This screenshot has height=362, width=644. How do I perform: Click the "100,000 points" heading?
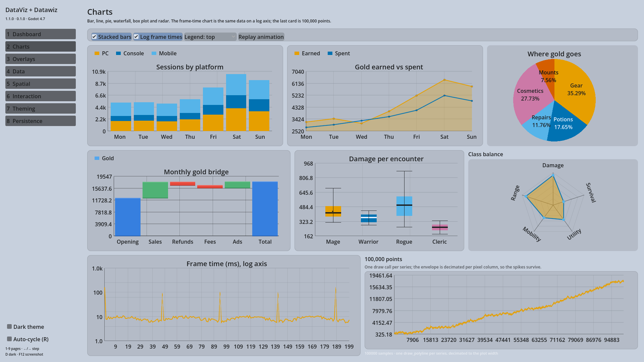point(383,259)
